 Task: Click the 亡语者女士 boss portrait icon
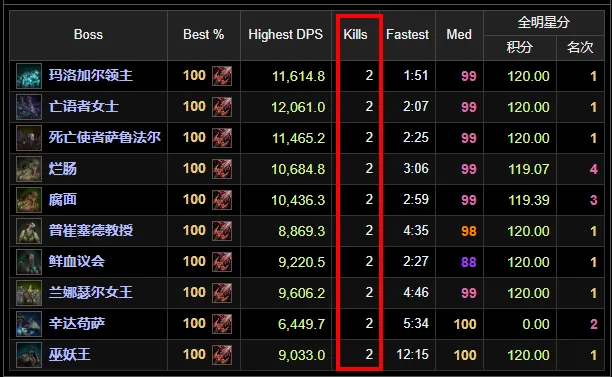pyautogui.click(x=28, y=107)
